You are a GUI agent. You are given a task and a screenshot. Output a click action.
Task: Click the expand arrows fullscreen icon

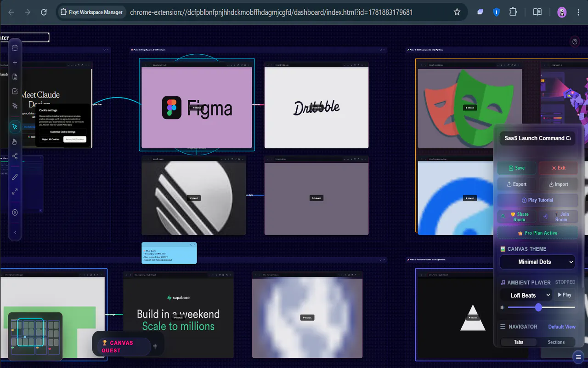click(15, 191)
